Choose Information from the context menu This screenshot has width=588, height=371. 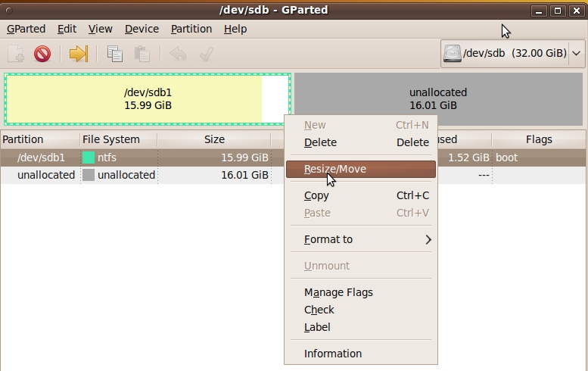pos(333,354)
